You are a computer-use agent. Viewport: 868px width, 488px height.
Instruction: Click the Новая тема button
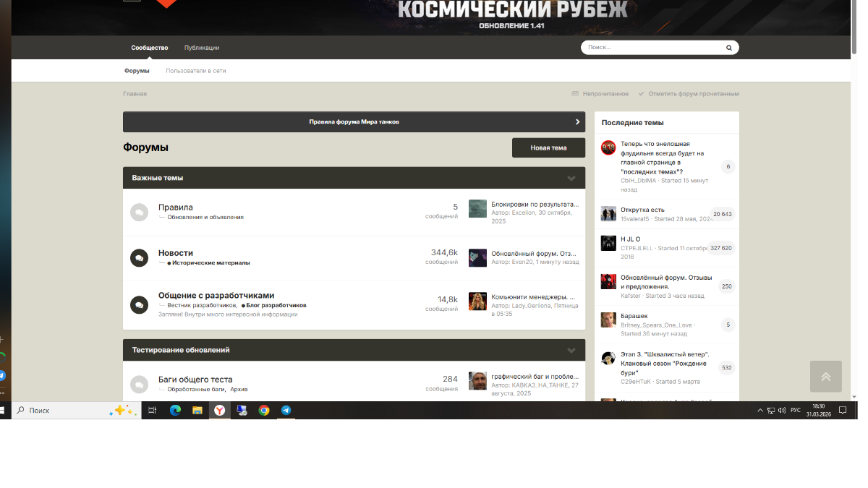(x=548, y=147)
